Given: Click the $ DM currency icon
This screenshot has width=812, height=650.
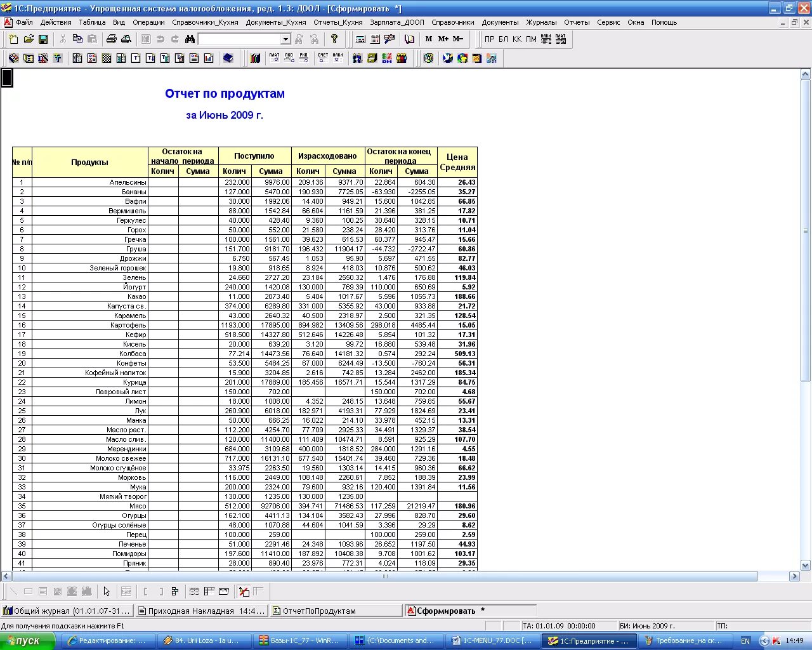Looking at the screenshot, I should click(387, 58).
